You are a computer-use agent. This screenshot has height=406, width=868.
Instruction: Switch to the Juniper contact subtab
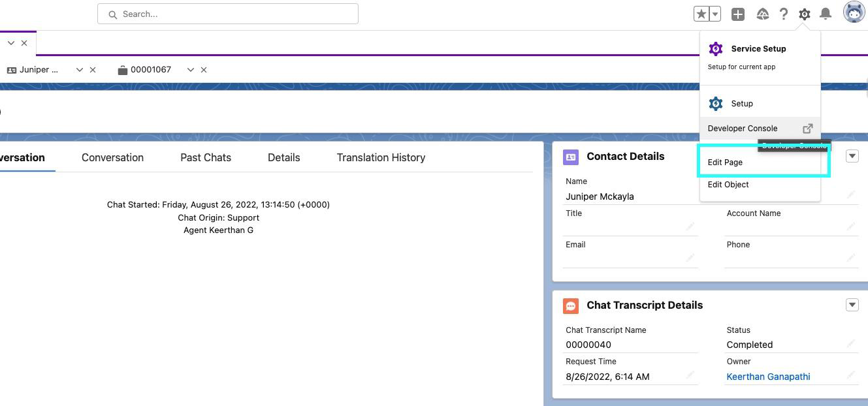pyautogui.click(x=33, y=70)
